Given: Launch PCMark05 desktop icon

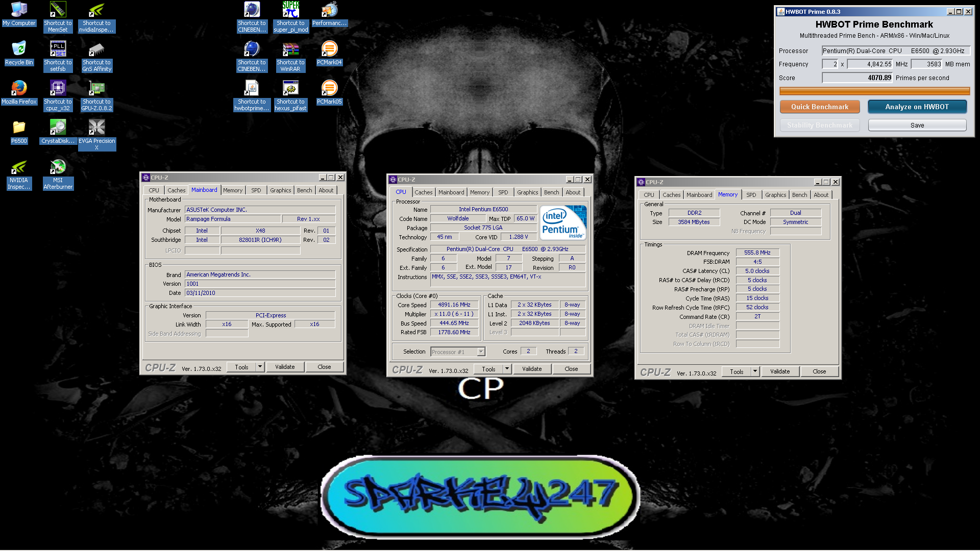Looking at the screenshot, I should 329,93.
